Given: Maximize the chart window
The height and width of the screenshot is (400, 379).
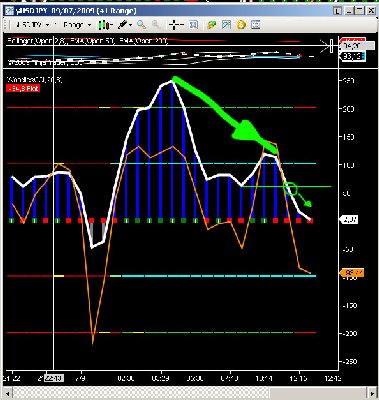Looking at the screenshot, I should click(359, 11).
